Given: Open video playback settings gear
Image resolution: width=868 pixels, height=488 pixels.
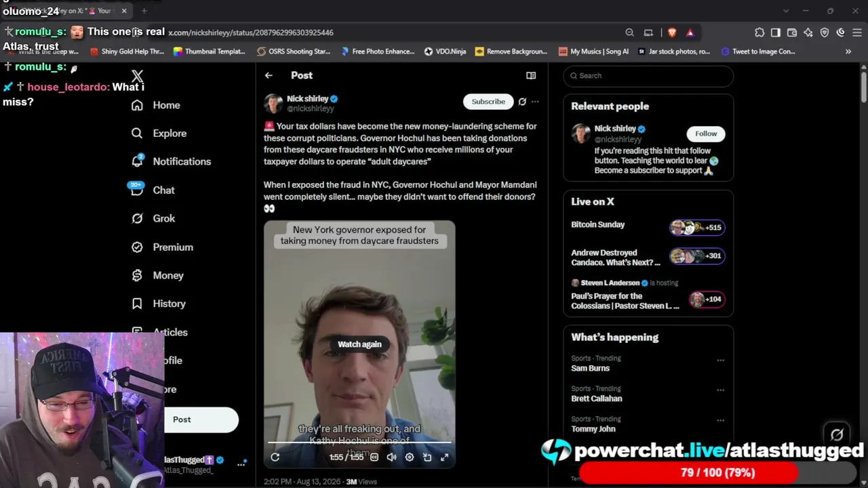Looking at the screenshot, I should [410, 457].
